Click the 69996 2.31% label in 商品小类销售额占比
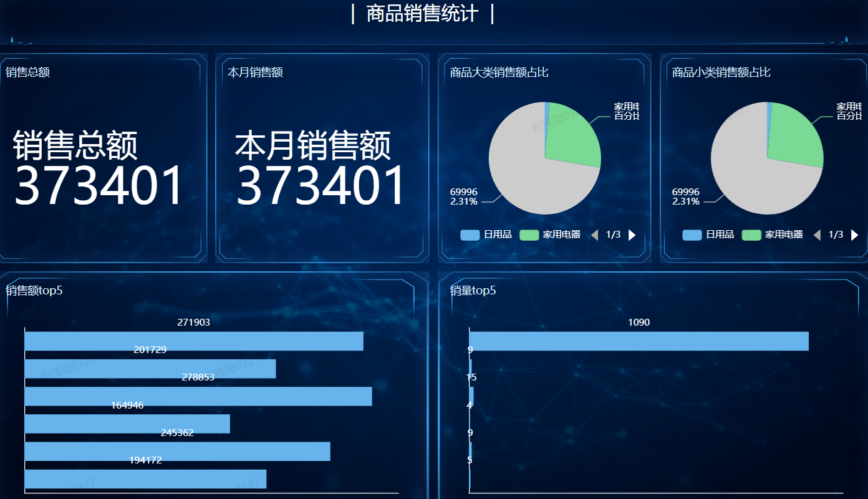This screenshot has width=868, height=499. click(x=686, y=196)
